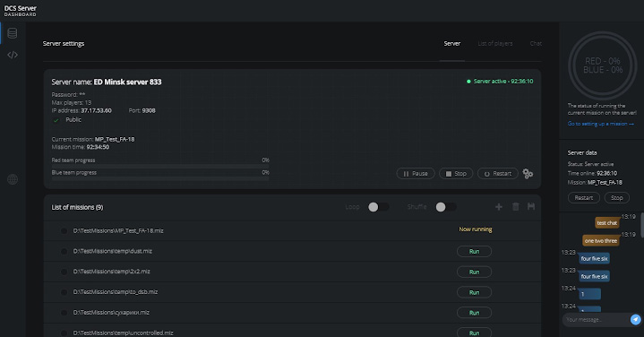Click the DCS Server Dashboard logo
This screenshot has width=644, height=337.
pos(20,11)
